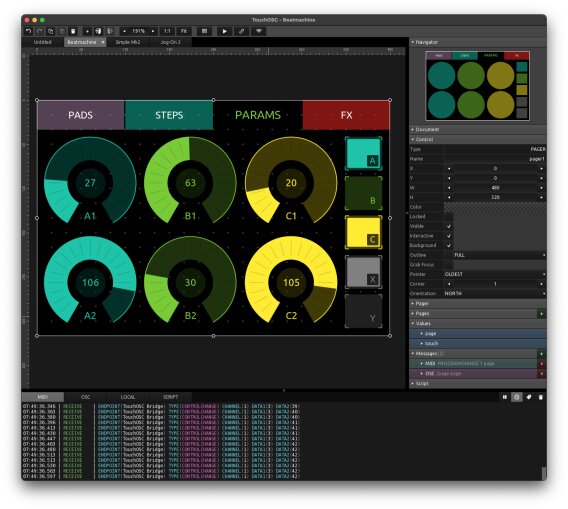
Task: Clear the log with the trash icon
Action: click(540, 397)
